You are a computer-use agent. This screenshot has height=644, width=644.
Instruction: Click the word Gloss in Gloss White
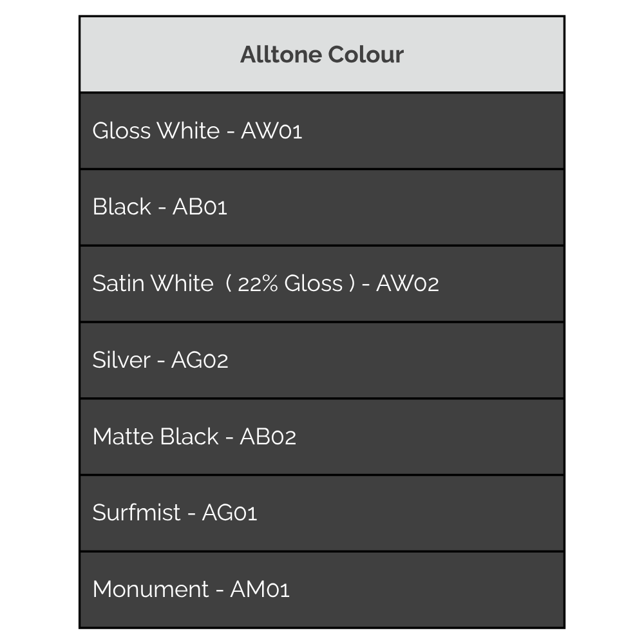click(x=121, y=131)
